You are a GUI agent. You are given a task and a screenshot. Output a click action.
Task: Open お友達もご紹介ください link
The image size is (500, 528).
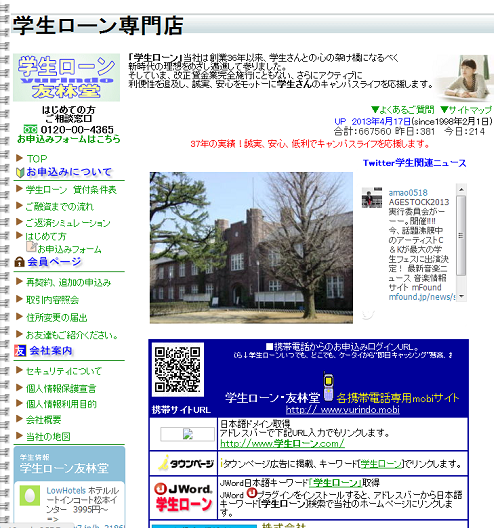tap(72, 335)
